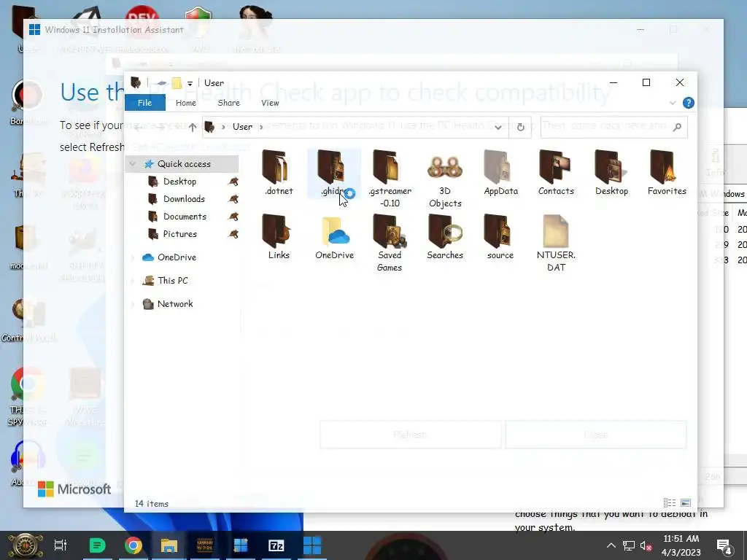Select Network in navigation pane

pos(175,304)
